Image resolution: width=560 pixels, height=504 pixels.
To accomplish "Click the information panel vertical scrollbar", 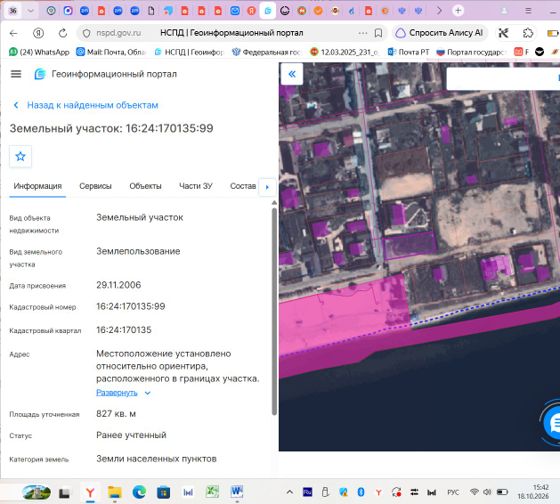I will pyautogui.click(x=274, y=311).
